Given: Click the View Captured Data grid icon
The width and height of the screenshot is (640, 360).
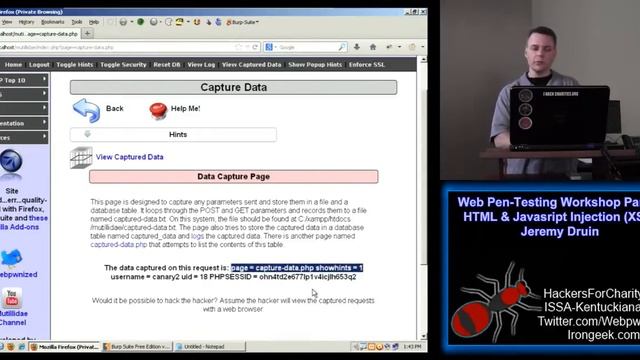Looking at the screenshot, I should [81, 158].
